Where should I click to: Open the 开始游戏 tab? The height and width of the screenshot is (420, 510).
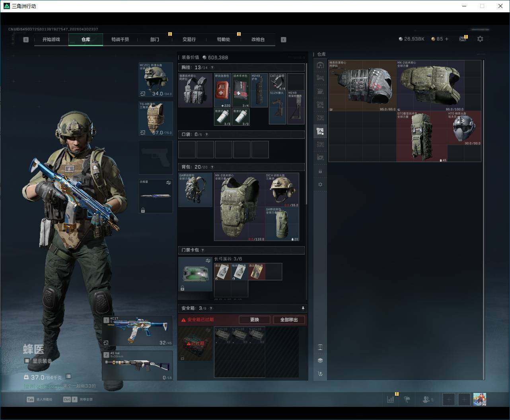click(x=51, y=39)
